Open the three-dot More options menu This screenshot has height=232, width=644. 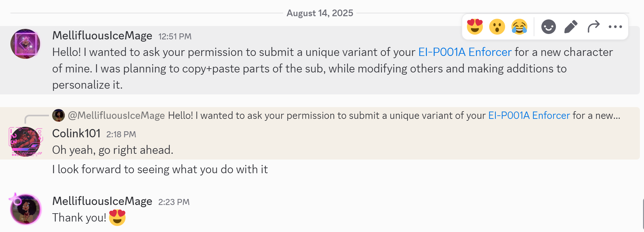615,27
